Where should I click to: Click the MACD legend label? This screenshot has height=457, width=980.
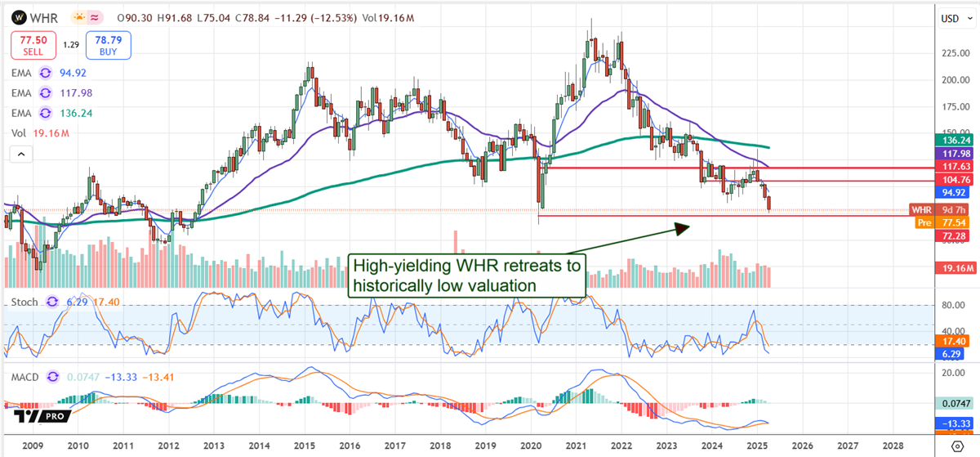[26, 376]
